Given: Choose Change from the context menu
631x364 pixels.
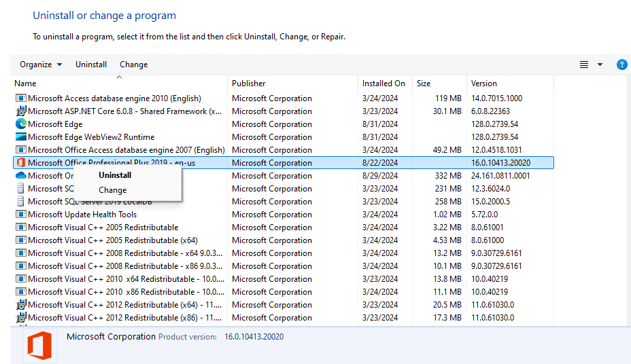Looking at the screenshot, I should point(113,190).
